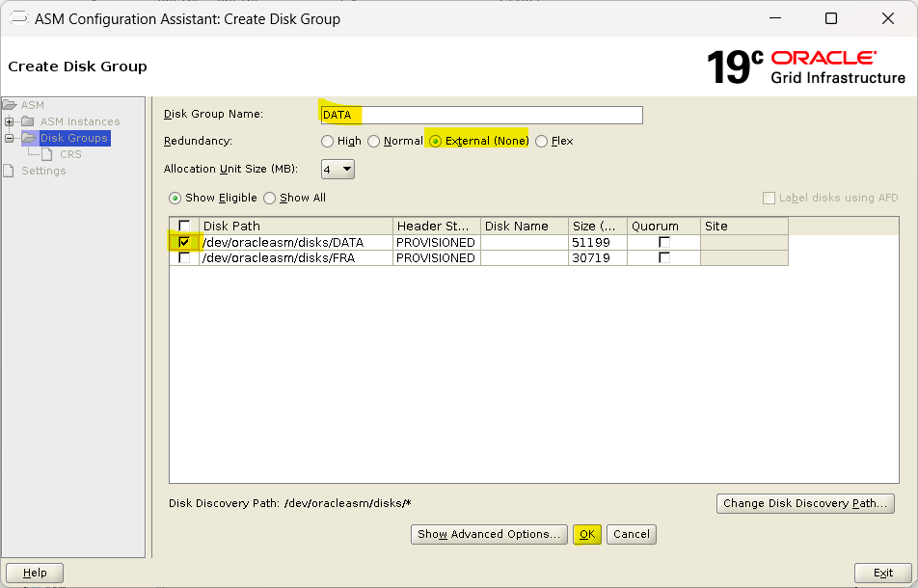
Task: Open the Allocation Unit Size dropdown
Action: [337, 169]
